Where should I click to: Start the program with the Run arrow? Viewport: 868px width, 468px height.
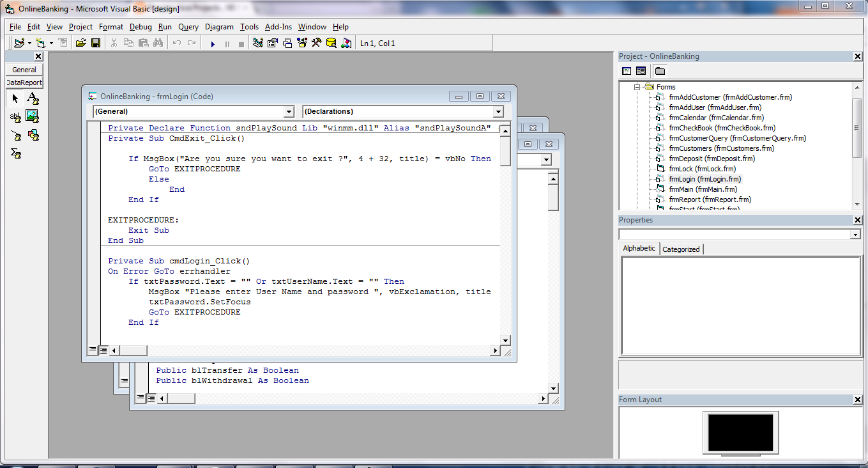point(213,43)
